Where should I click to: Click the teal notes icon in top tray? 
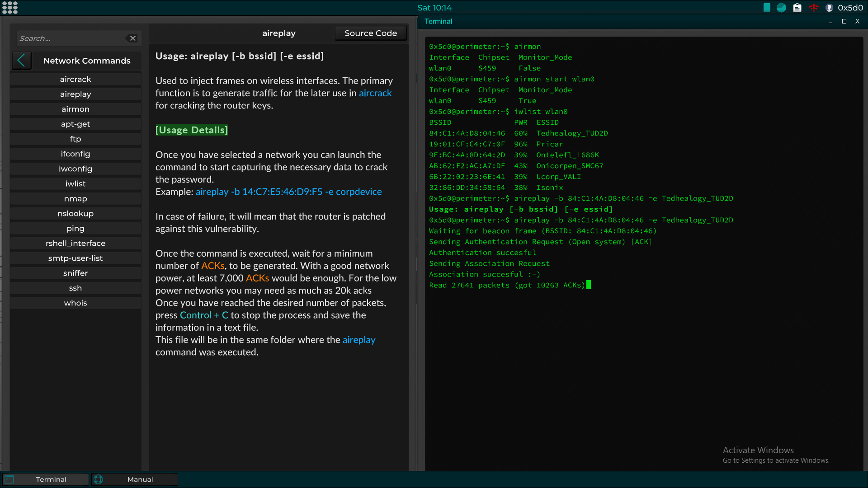(x=767, y=8)
